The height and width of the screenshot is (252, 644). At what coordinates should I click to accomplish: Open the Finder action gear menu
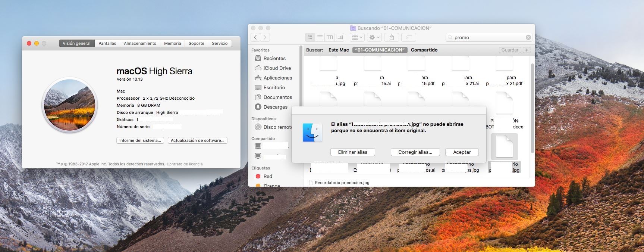click(x=374, y=37)
